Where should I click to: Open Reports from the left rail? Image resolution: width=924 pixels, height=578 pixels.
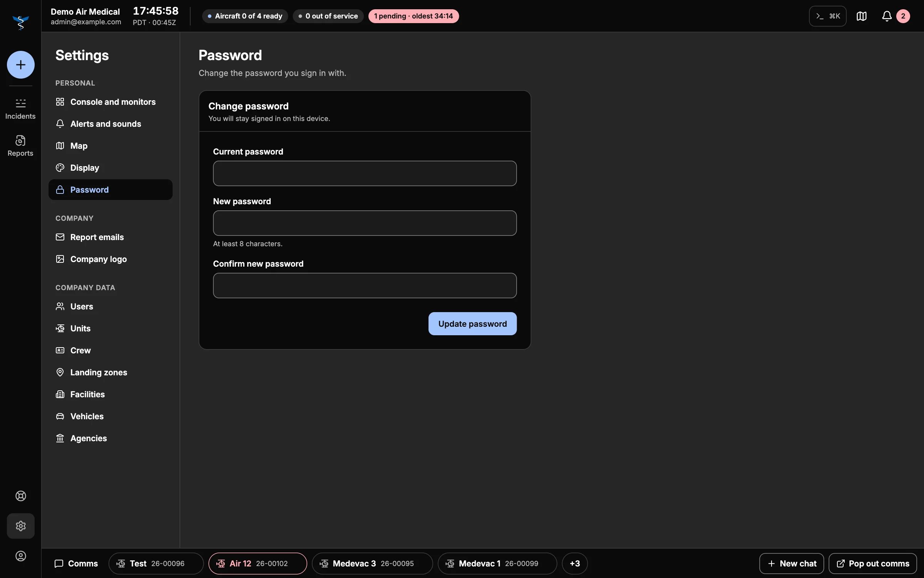click(x=20, y=146)
